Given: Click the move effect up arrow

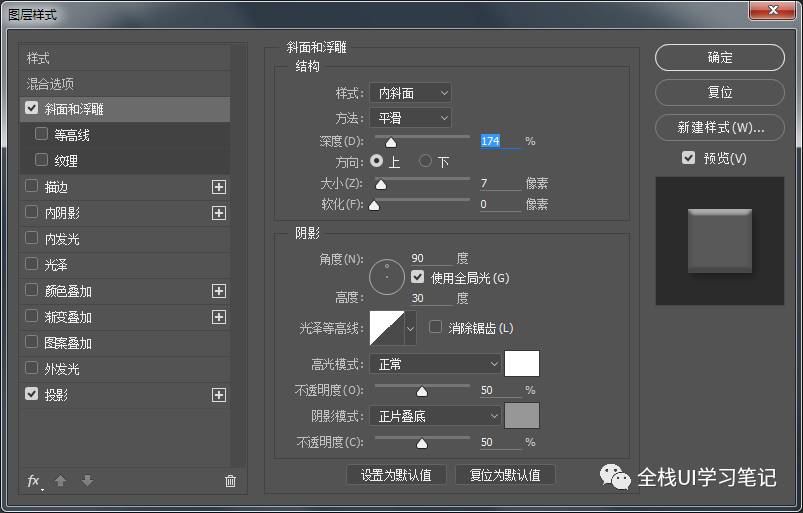Looking at the screenshot, I should click(x=60, y=480).
